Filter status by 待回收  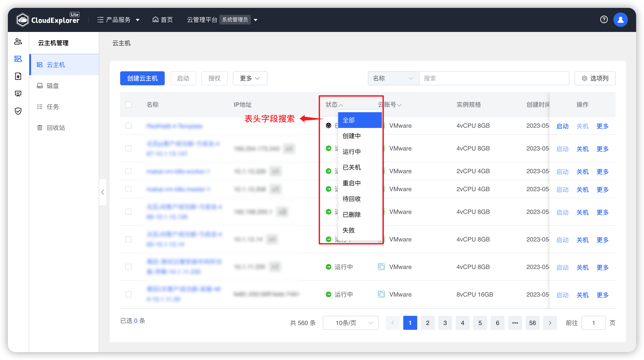pyautogui.click(x=360, y=199)
